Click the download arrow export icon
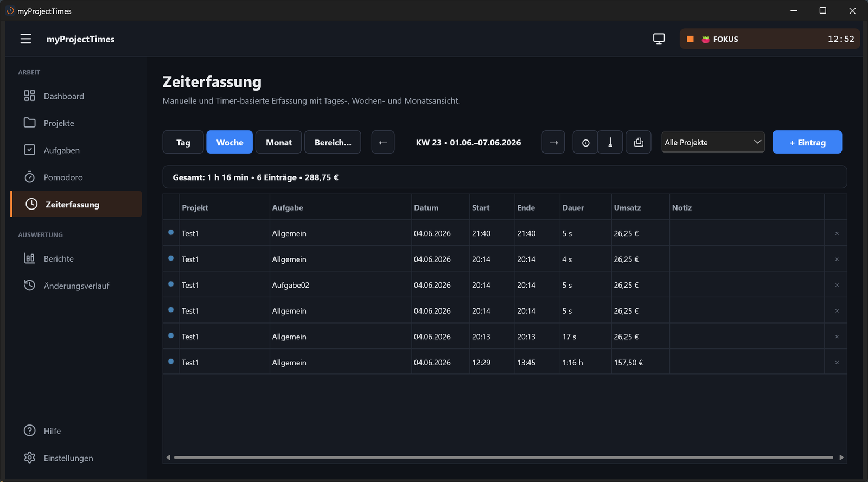868x482 pixels. (610, 143)
